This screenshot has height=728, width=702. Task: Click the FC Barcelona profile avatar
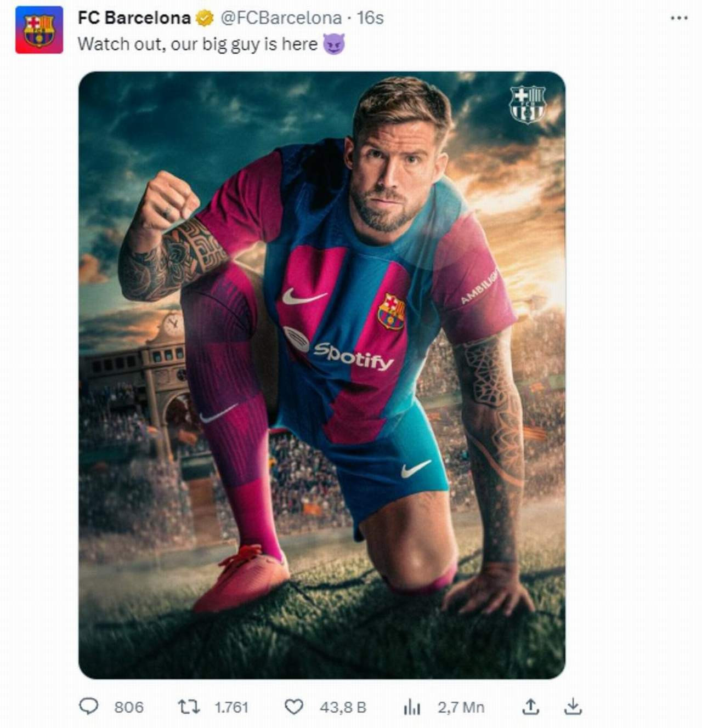tap(39, 30)
